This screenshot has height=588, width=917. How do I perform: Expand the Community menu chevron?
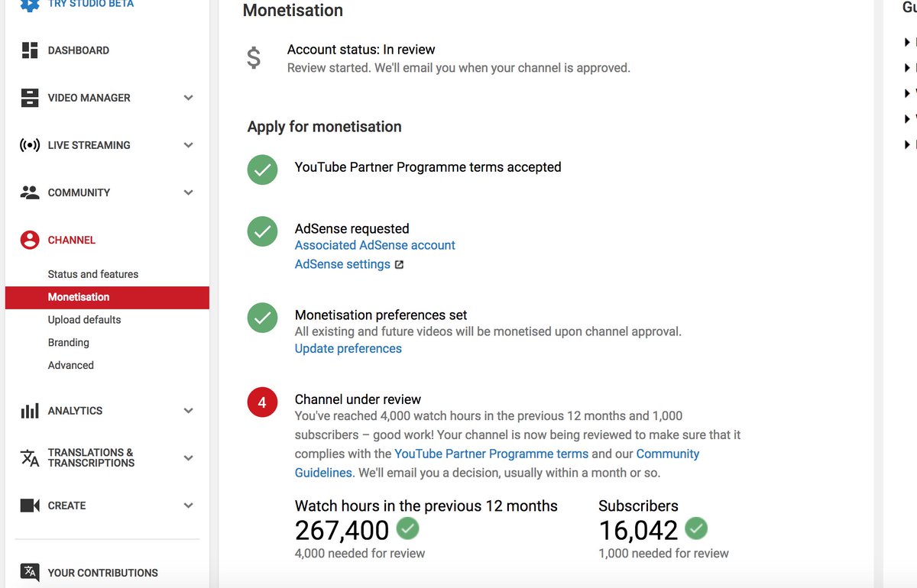pos(189,192)
